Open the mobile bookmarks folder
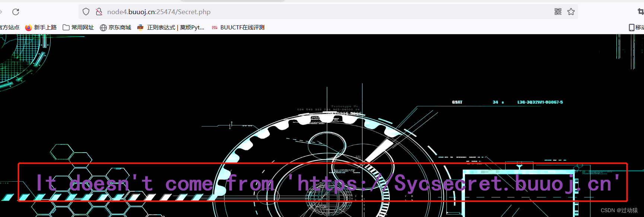 click(636, 28)
